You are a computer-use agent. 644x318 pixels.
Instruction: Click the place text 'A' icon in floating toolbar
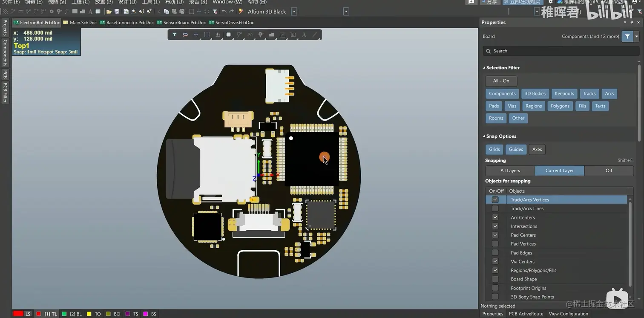[304, 35]
